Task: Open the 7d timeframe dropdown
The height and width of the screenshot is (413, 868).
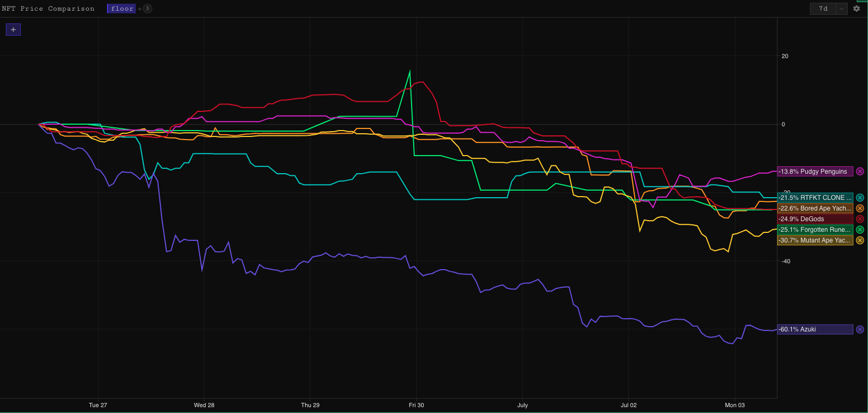Action: coord(829,9)
